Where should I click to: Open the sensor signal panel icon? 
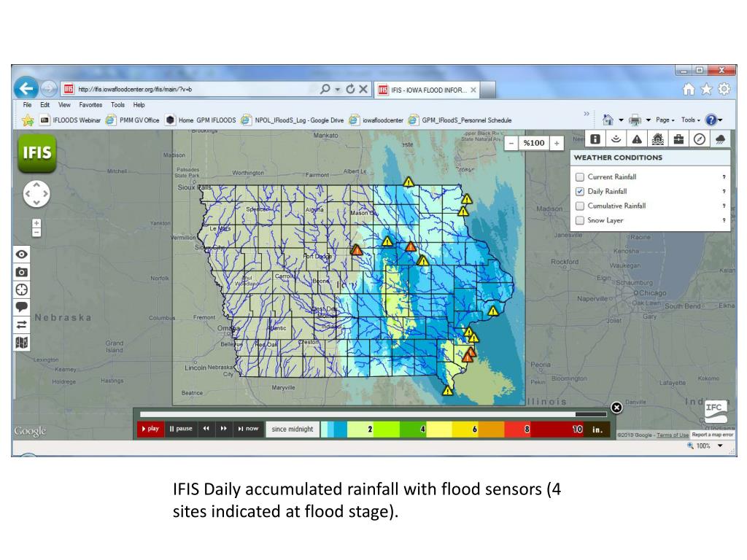(x=616, y=139)
